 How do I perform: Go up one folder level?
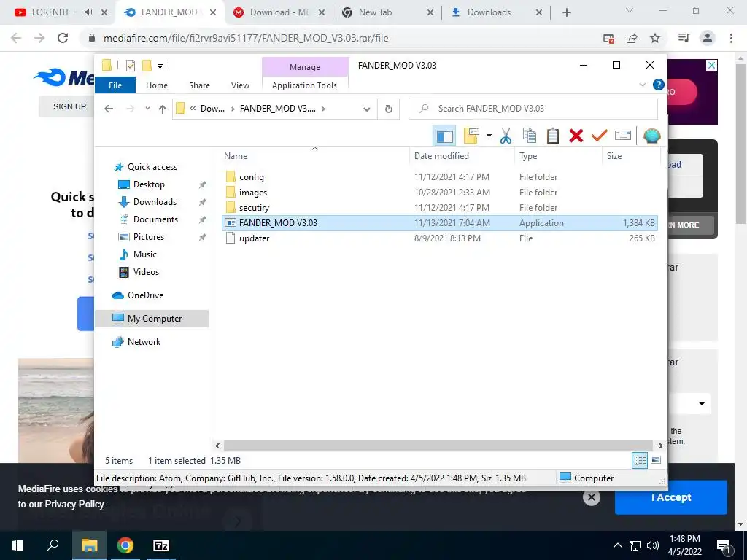(163, 109)
